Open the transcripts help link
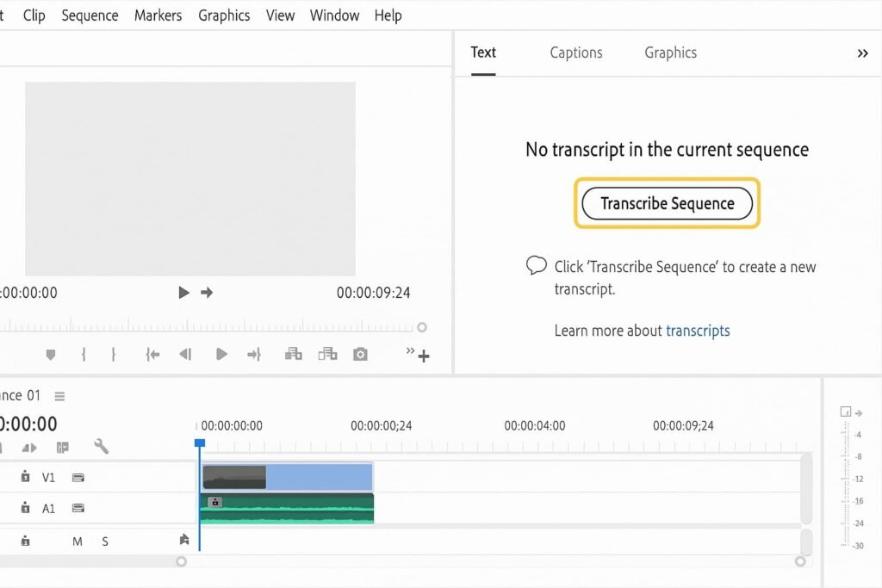882x588 pixels. 698,331
